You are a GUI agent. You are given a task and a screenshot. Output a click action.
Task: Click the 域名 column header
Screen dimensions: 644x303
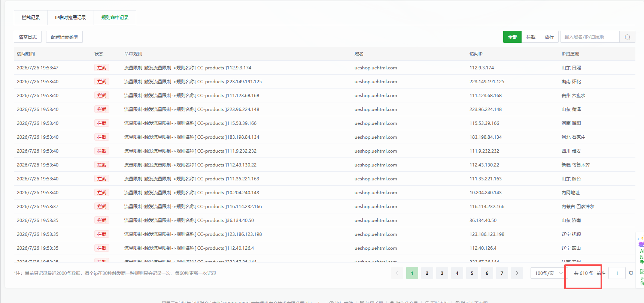[x=359, y=54]
